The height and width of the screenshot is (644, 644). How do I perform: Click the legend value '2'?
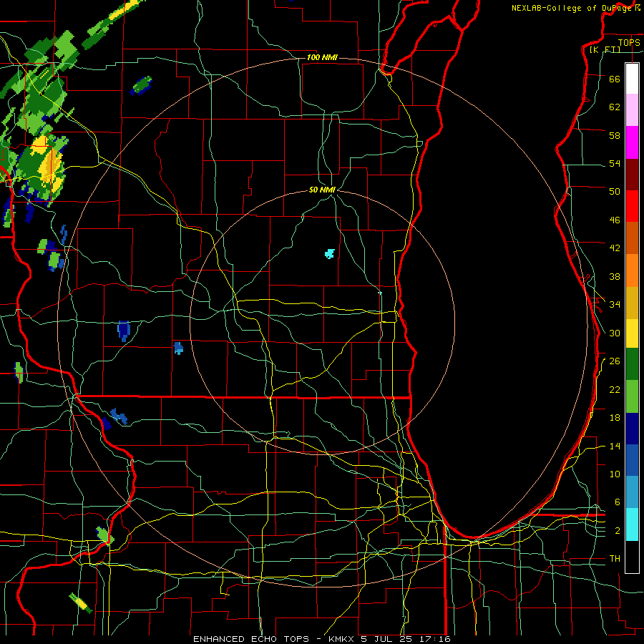618,531
